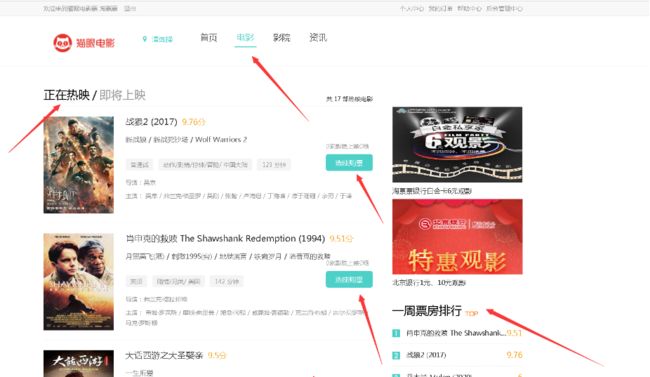Click the rank 2 number badge

(396, 355)
